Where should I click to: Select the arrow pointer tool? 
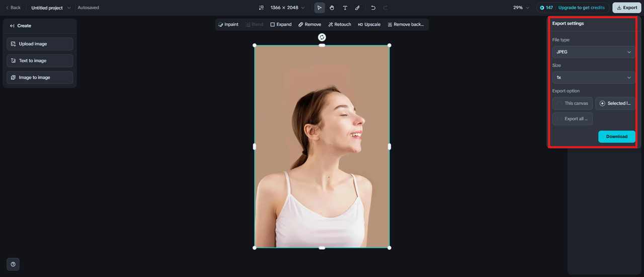(319, 8)
